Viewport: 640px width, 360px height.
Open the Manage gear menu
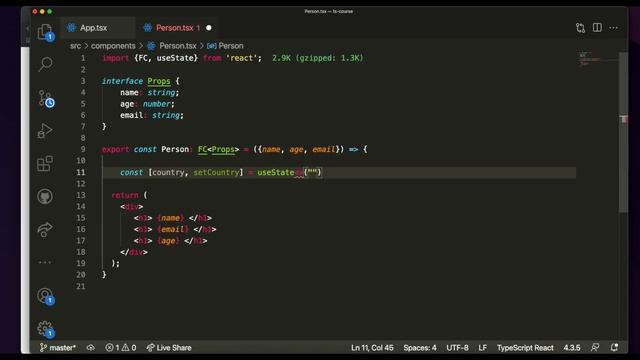45,329
